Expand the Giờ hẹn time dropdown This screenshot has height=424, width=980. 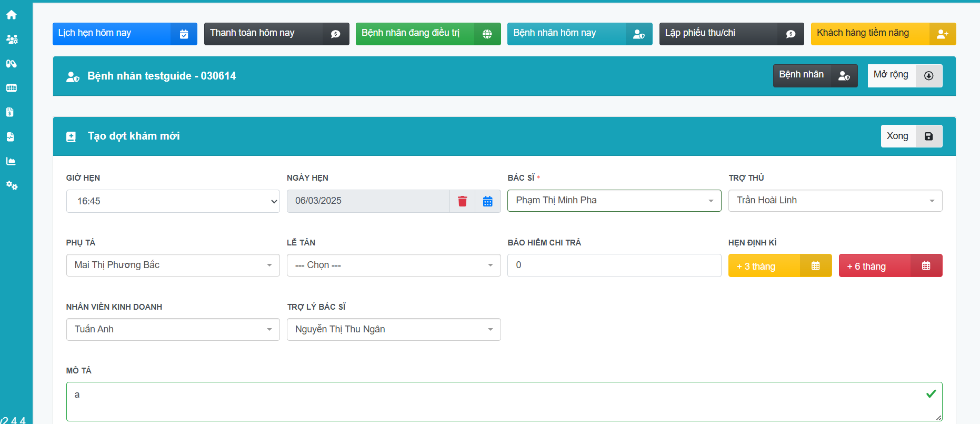pos(173,201)
